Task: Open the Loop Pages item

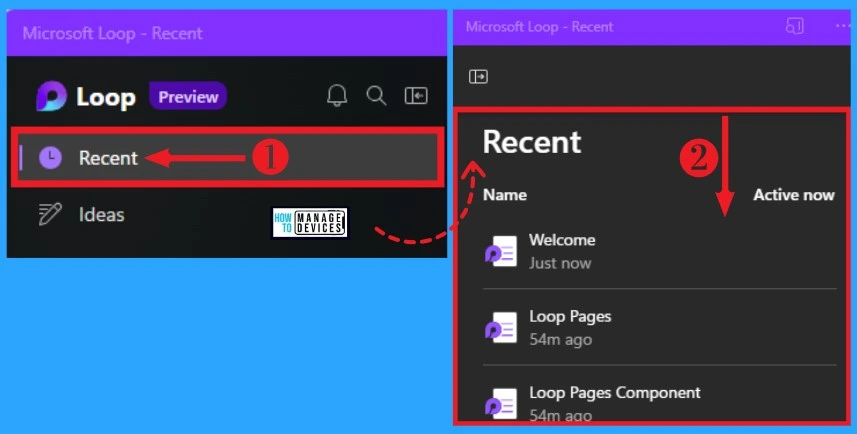Action: point(660,327)
